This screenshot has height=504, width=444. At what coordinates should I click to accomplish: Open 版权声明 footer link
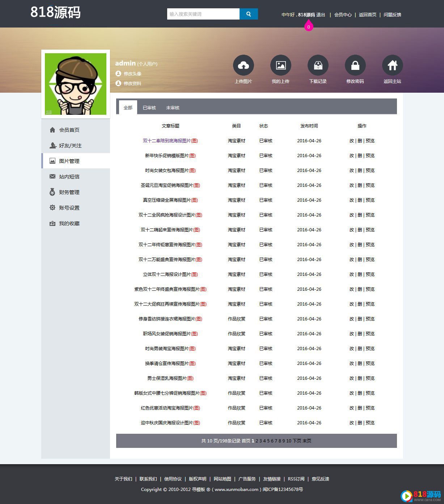coord(198,479)
